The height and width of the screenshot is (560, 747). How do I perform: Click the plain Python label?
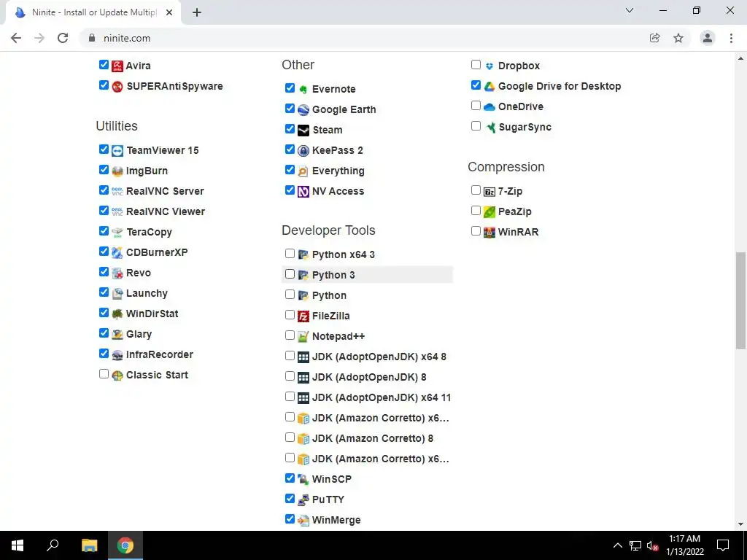[329, 296]
